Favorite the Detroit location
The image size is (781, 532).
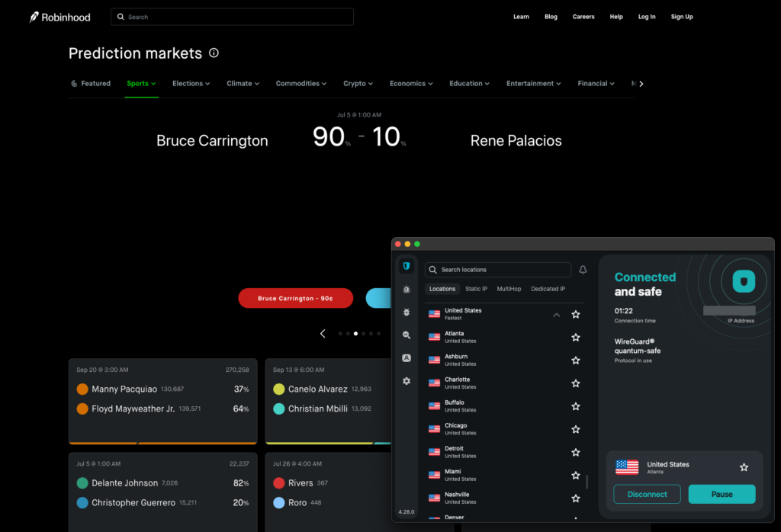pos(576,453)
